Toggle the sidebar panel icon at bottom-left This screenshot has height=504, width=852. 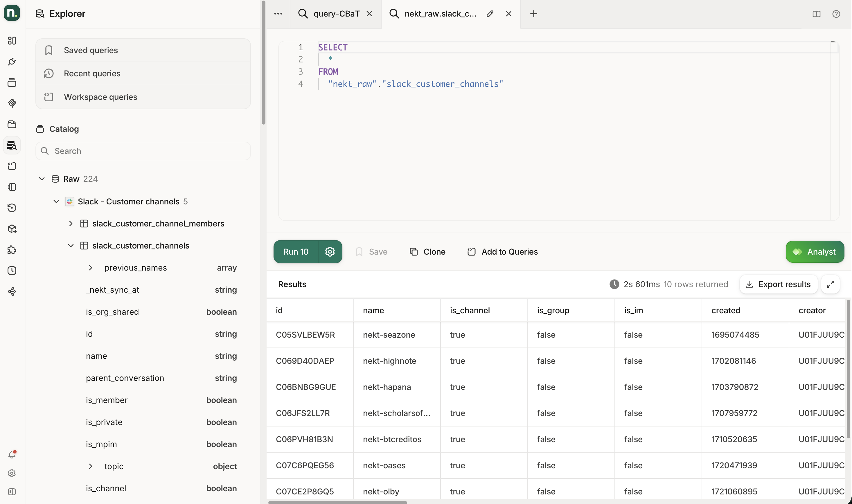(x=12, y=492)
